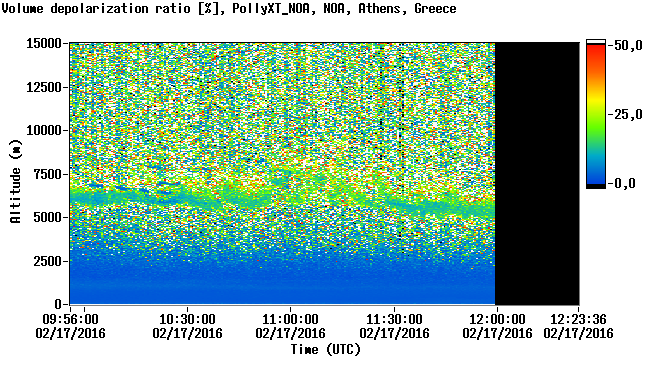Click the 15000 altitude axis label

[44, 44]
